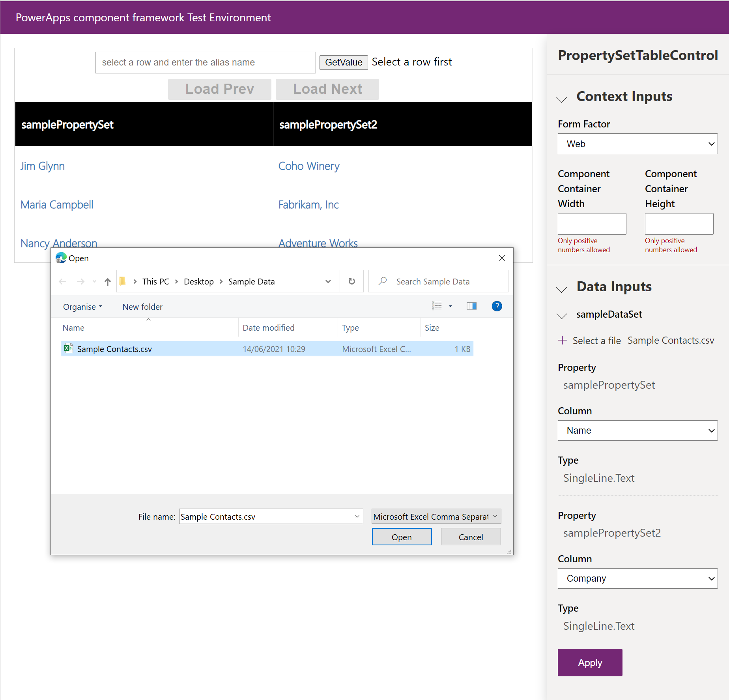This screenshot has height=700, width=729.
Task: Click the change view layout icon
Action: point(437,306)
